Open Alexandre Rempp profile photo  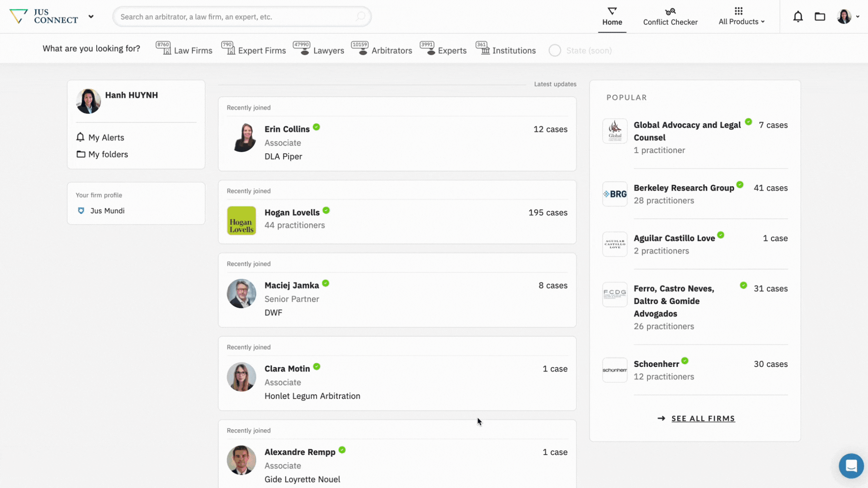pos(241,460)
